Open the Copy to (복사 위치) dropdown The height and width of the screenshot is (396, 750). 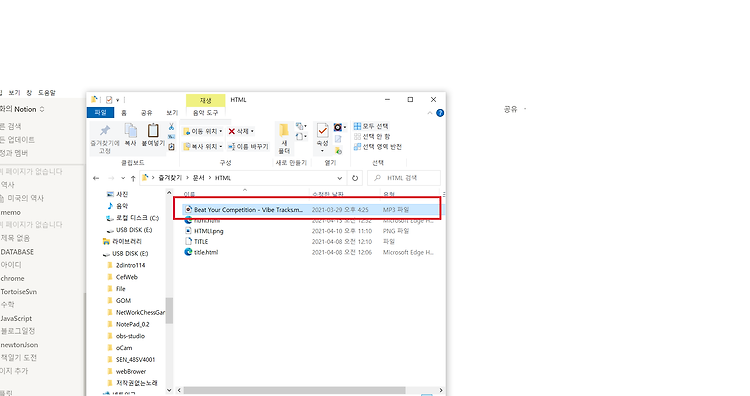(203, 146)
